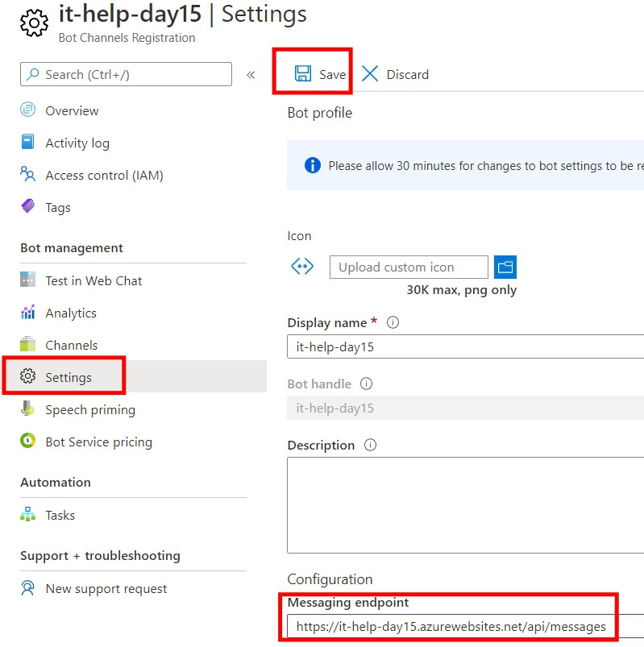Open the Overview menu item
Screen dimensions: 644x647
(72, 110)
